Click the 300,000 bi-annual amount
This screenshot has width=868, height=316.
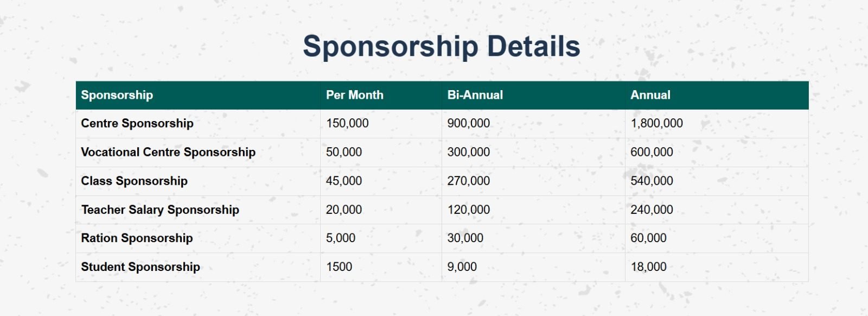468,152
